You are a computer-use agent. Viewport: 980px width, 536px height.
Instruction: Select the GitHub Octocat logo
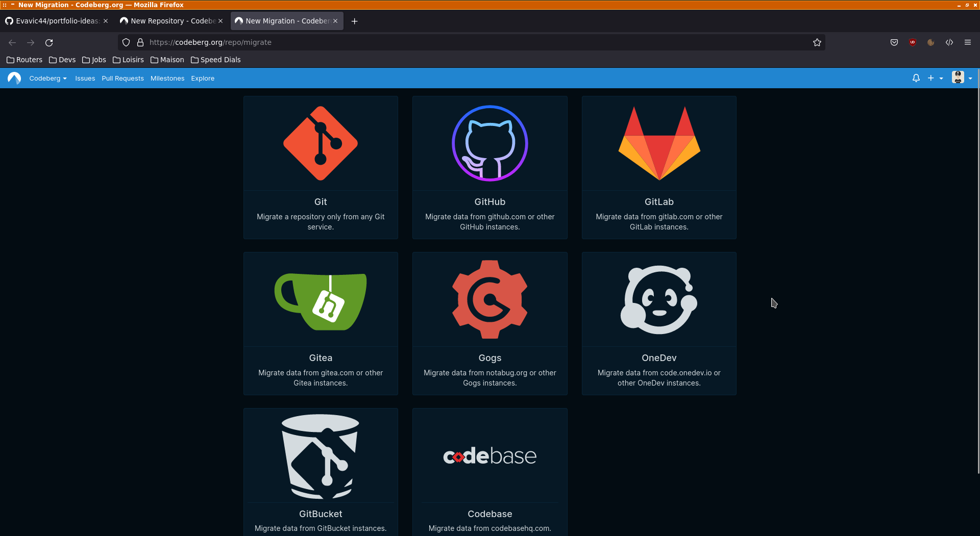pyautogui.click(x=490, y=143)
